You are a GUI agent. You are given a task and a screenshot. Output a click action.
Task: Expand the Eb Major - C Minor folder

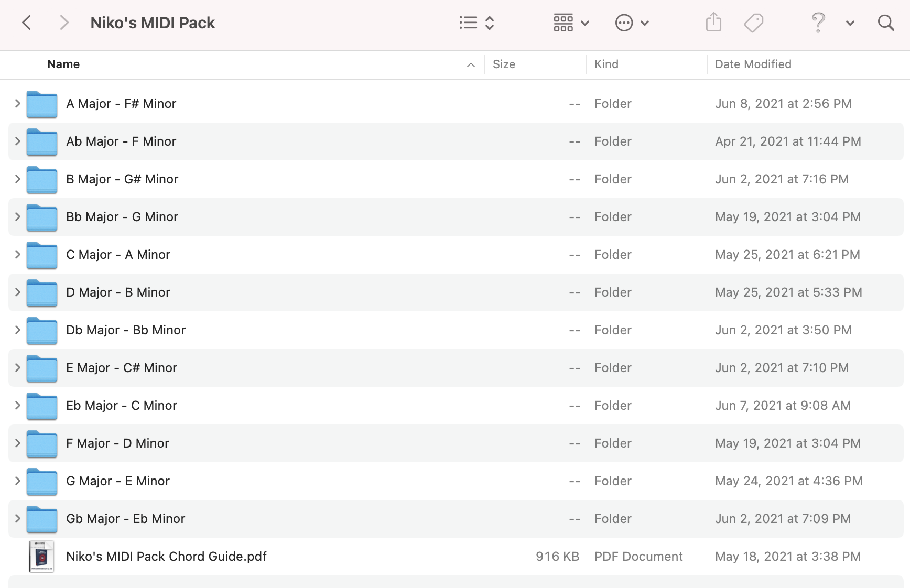[x=17, y=406]
